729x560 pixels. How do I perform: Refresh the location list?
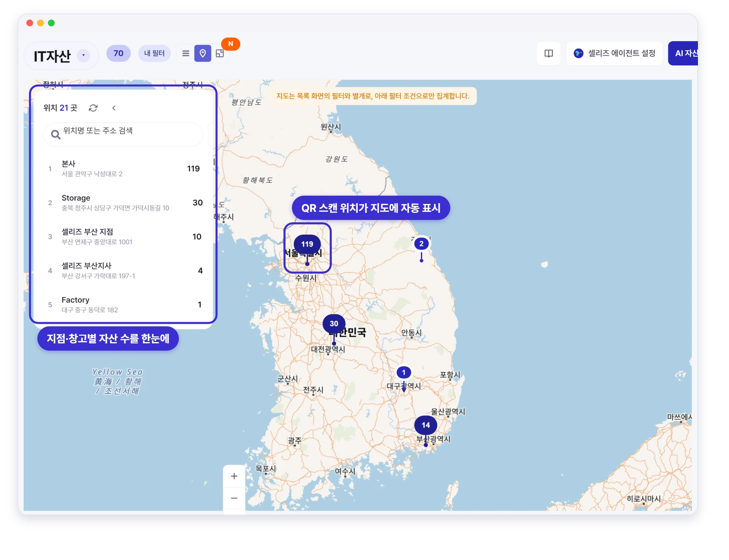point(93,108)
